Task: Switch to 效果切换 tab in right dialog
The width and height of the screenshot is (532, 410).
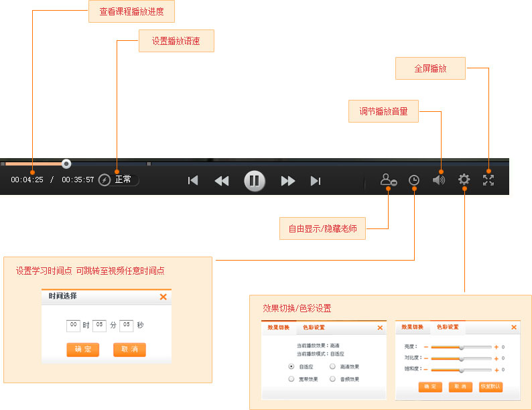Action: [x=413, y=327]
